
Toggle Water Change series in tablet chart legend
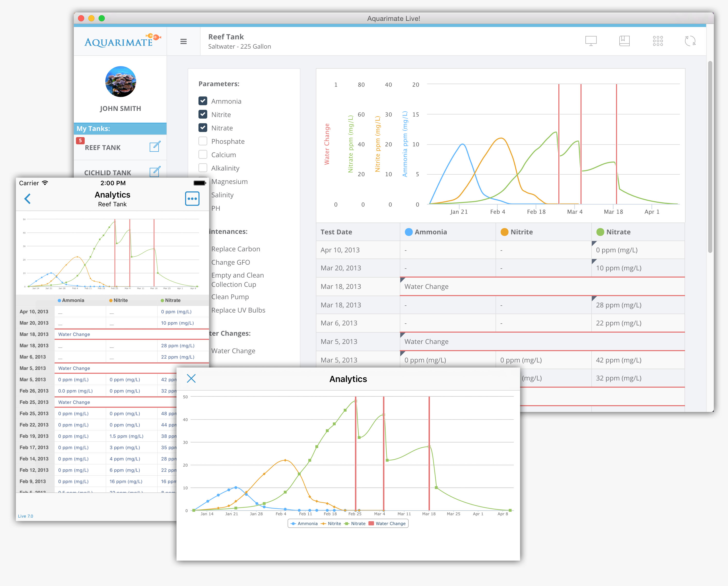point(387,523)
